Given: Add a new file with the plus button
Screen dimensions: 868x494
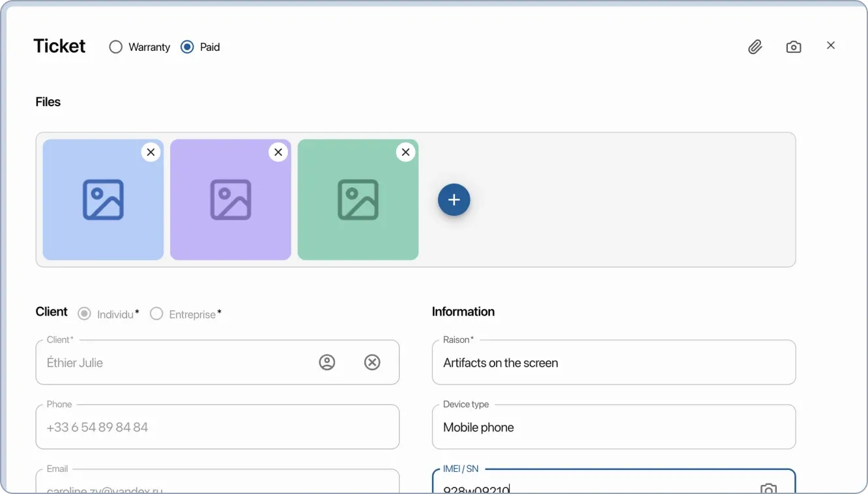Looking at the screenshot, I should pos(454,199).
